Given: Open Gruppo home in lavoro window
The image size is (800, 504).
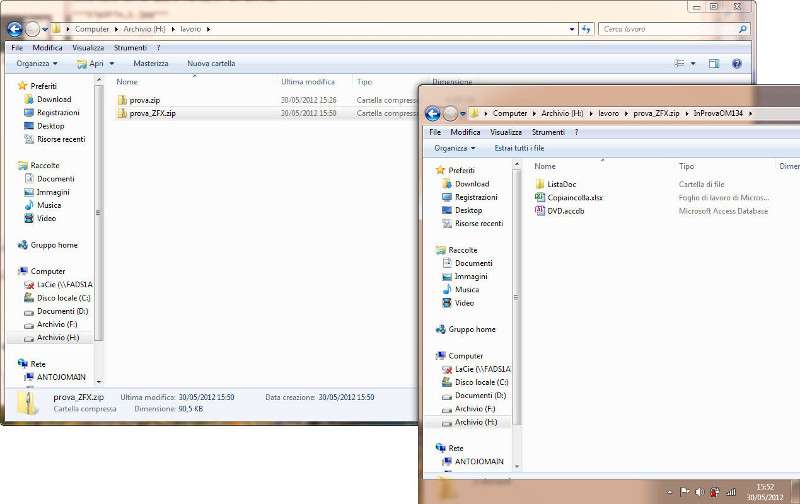Looking at the screenshot, I should [48, 245].
